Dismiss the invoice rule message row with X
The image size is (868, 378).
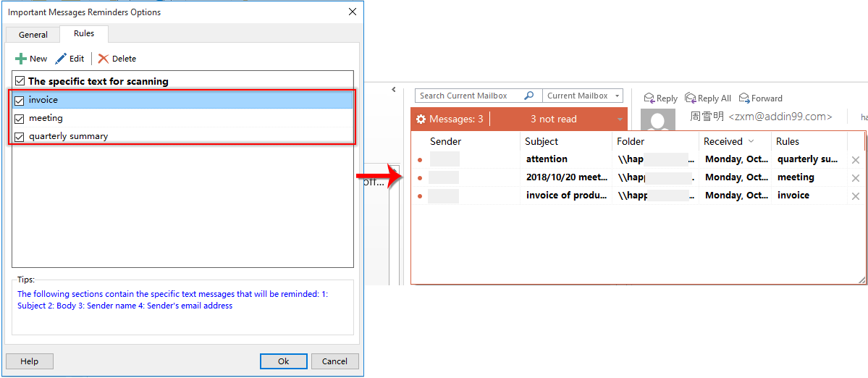pyautogui.click(x=855, y=196)
